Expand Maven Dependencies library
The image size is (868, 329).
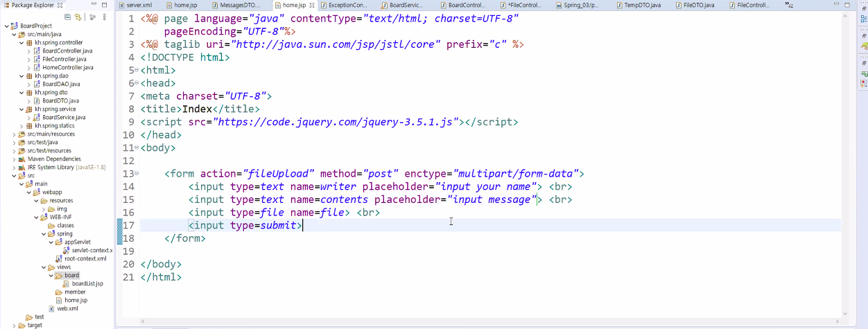[x=13, y=159]
